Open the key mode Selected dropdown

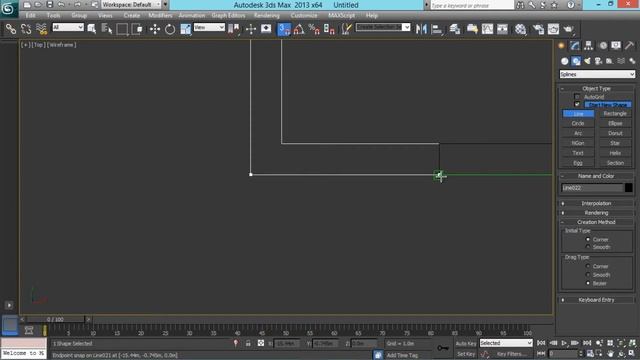coord(506,343)
